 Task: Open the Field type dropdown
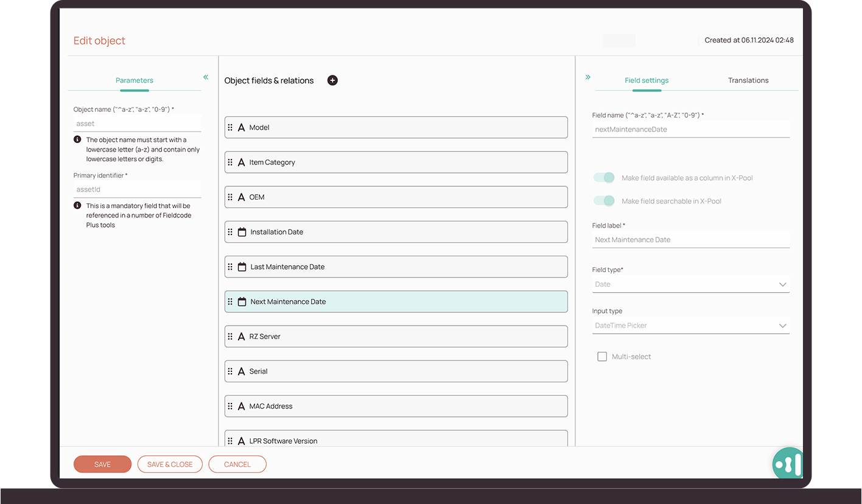tap(690, 284)
